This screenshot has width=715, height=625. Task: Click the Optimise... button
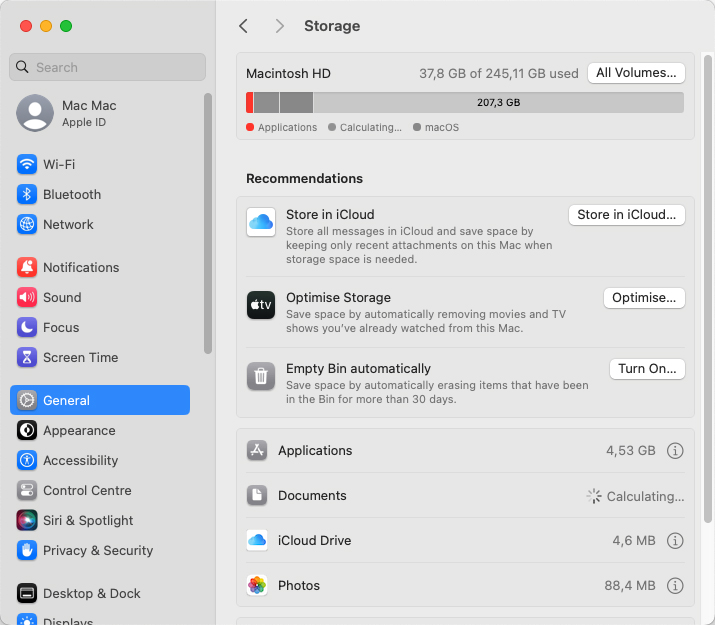pyautogui.click(x=644, y=298)
